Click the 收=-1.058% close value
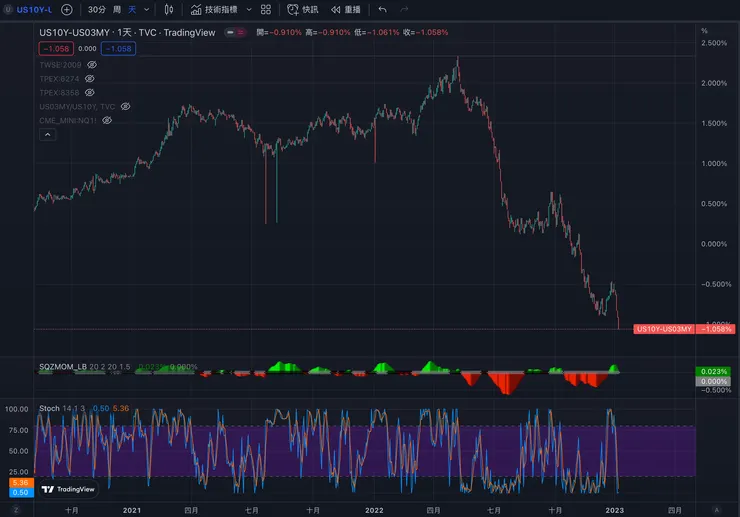 click(425, 32)
